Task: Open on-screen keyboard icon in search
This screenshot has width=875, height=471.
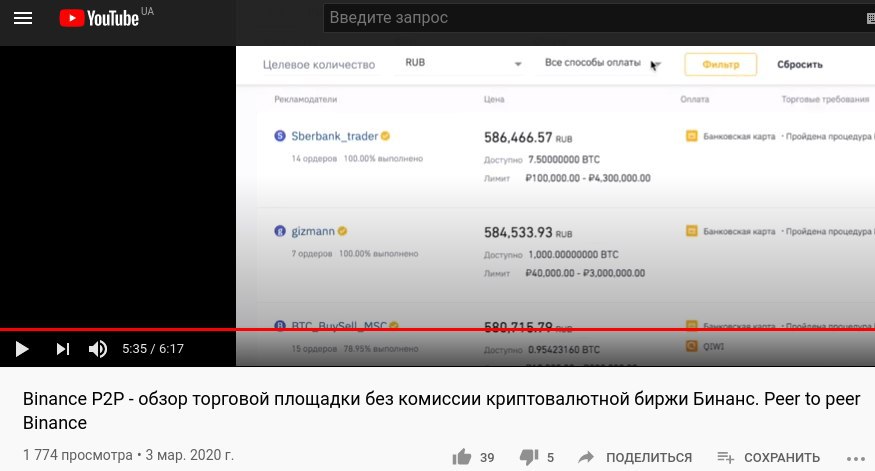Action: tap(871, 18)
